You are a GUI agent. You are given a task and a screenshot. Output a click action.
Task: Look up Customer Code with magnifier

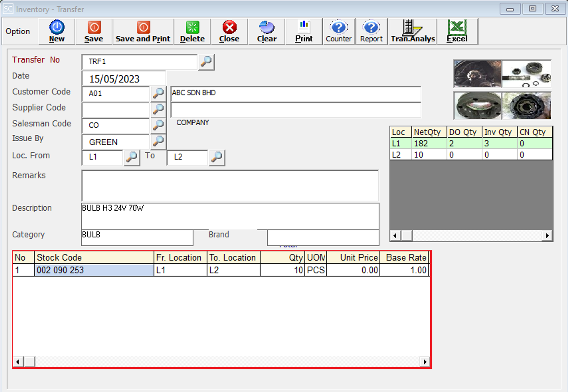point(158,93)
